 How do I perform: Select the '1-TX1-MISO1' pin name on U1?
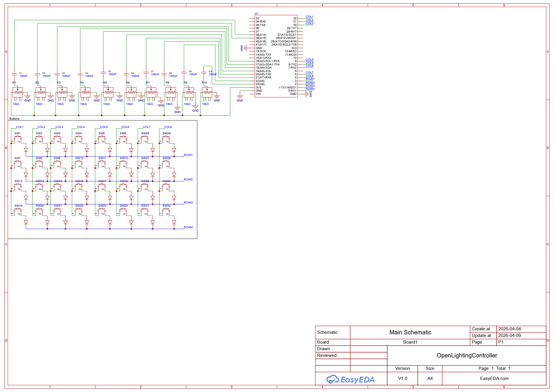(287, 88)
